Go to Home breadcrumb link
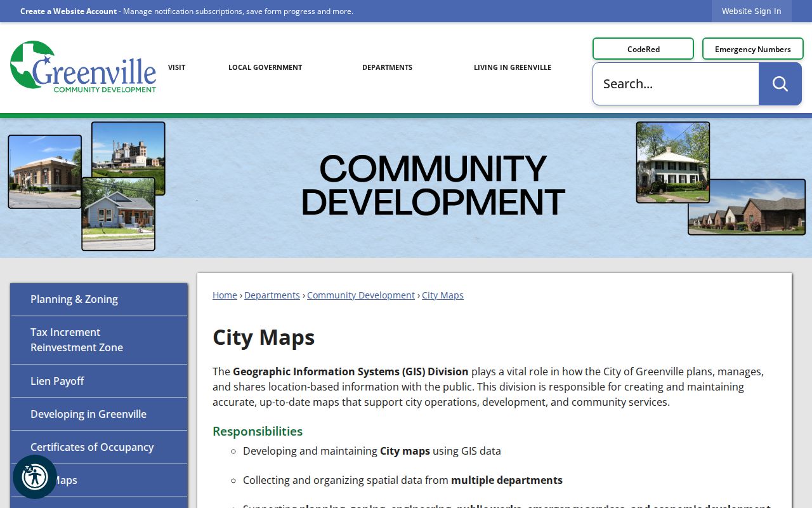This screenshot has width=812, height=508. tap(225, 295)
